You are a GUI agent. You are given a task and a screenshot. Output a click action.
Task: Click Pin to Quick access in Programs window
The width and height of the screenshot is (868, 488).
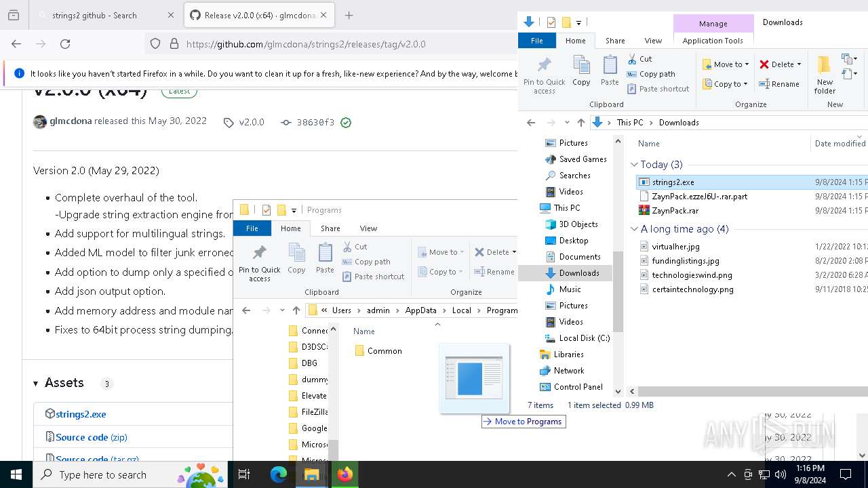(x=259, y=263)
